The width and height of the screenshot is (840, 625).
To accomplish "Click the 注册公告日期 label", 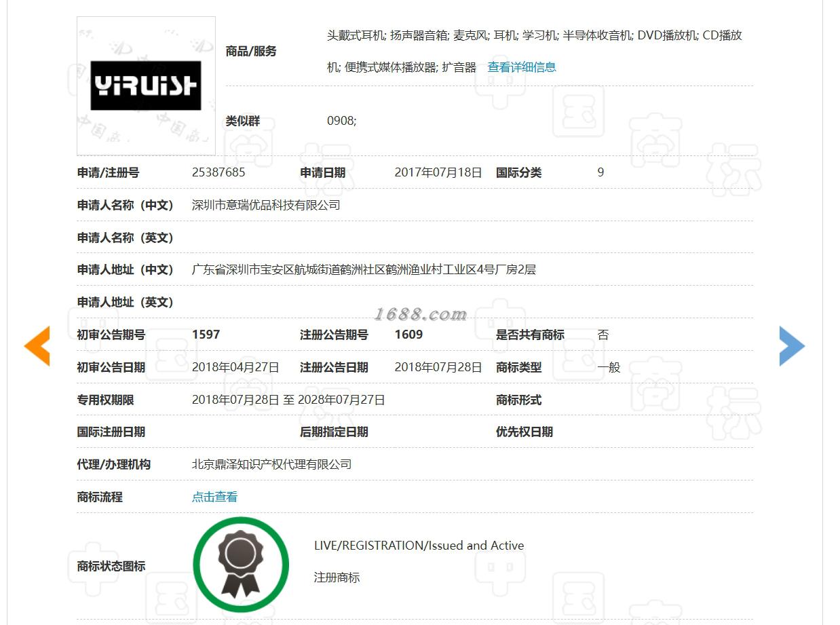I will 334,367.
